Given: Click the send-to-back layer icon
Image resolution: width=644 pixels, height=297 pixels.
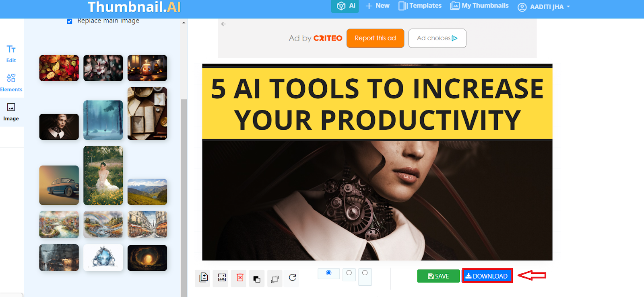Looking at the screenshot, I should pos(275,279).
